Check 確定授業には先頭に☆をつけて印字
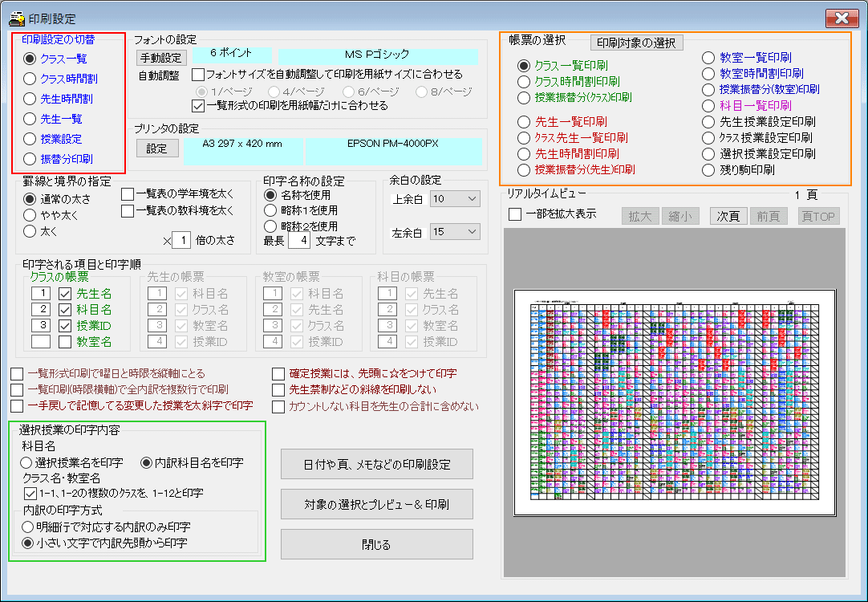Screen dimensions: 868x602 point(278,374)
